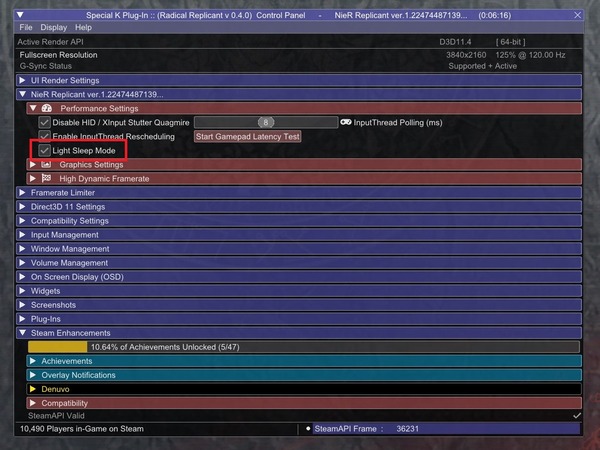Uncheck Enable InputThread Rescheduling
Viewport: 600px width, 450px height.
[44, 136]
